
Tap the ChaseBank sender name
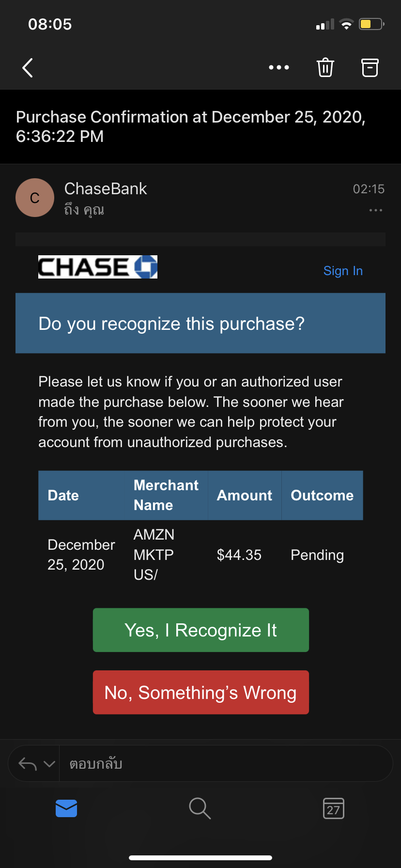pos(106,188)
